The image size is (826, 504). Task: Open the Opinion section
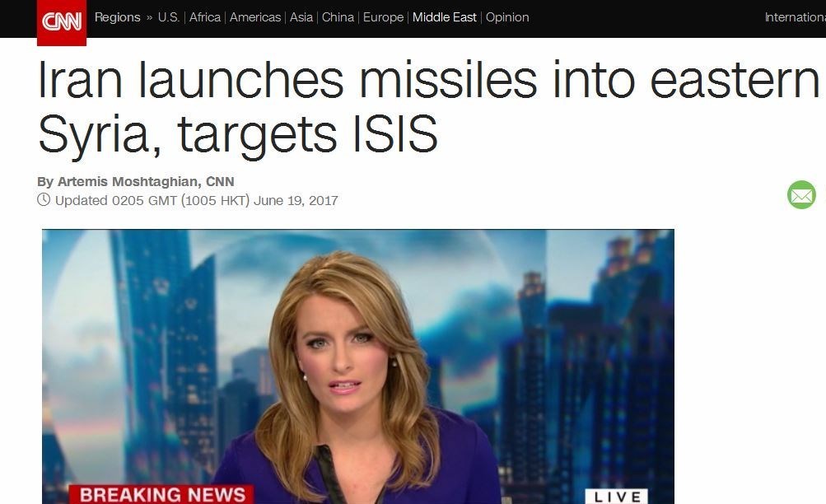(507, 17)
